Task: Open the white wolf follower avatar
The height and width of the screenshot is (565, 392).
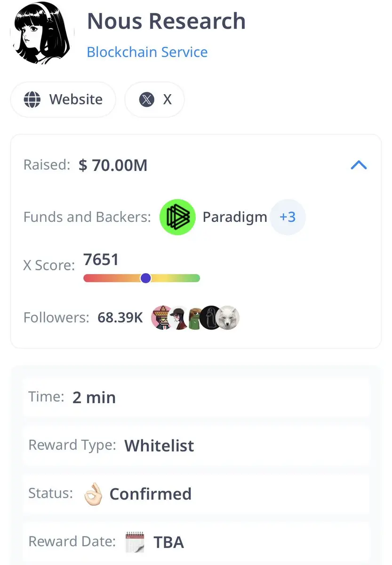Action: [228, 318]
